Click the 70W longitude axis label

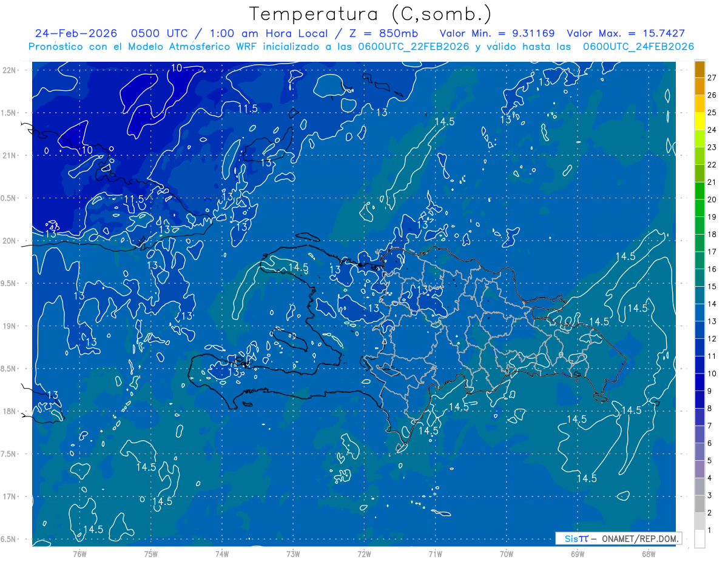coord(506,554)
